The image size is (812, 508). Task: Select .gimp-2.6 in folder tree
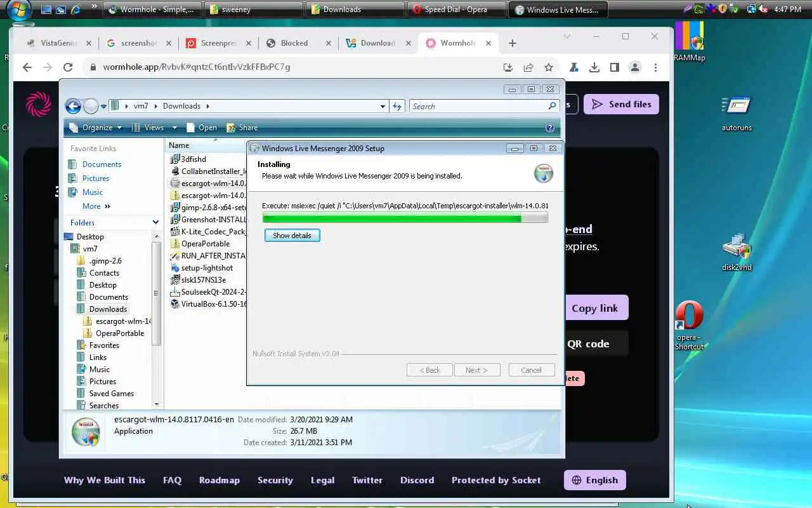pos(105,261)
